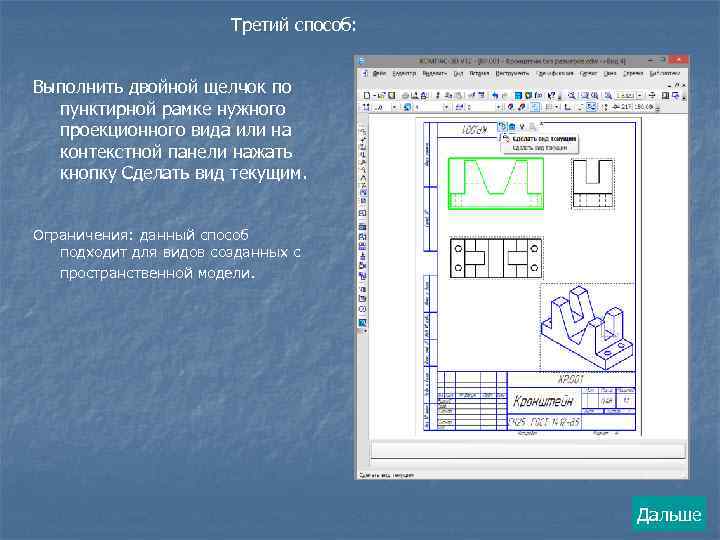
Task: Click the zoom scale value field
Action: click(624, 96)
